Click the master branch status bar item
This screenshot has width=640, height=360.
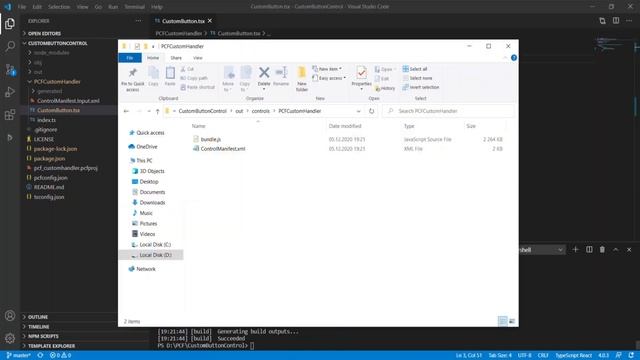[19, 356]
